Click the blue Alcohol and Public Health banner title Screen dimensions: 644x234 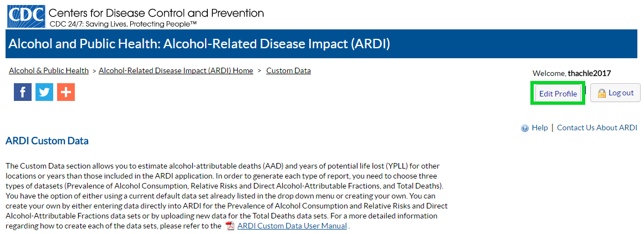(199, 44)
